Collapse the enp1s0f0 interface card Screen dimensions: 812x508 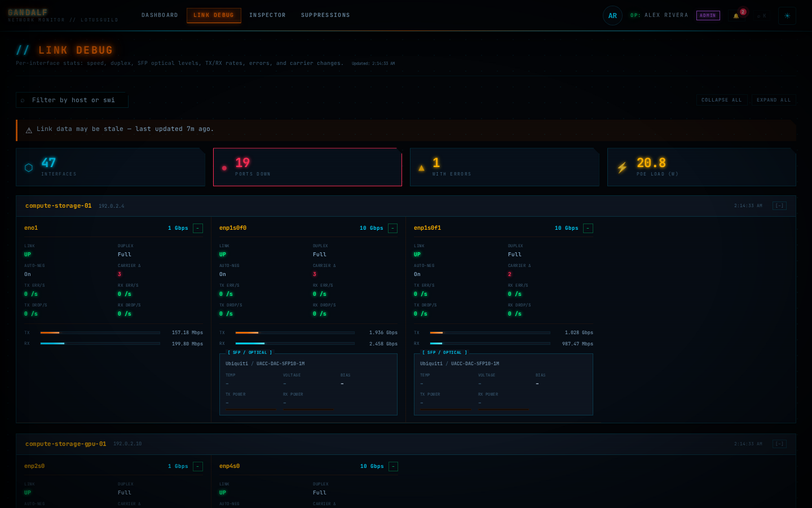tap(393, 228)
